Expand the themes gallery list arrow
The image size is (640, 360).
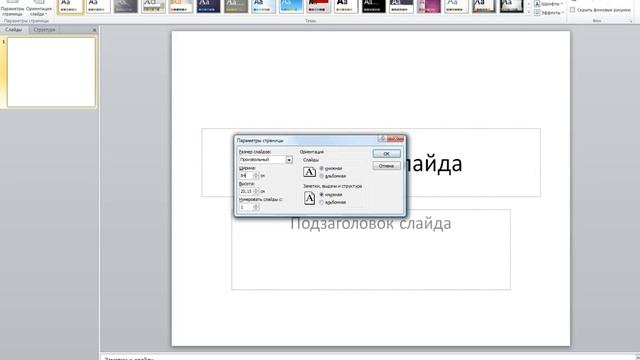pos(529,13)
